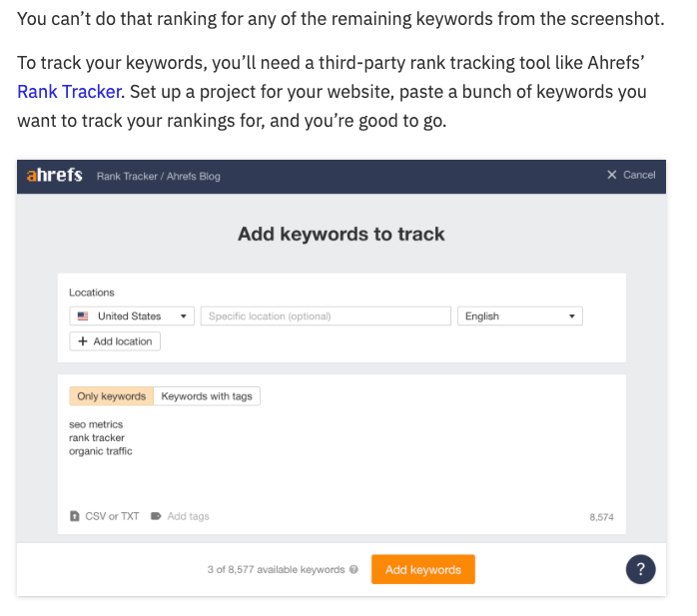Open Rank Tracker / Ahrefs Blog breadcrumb
Screen dimensions: 697x616
(x=158, y=176)
